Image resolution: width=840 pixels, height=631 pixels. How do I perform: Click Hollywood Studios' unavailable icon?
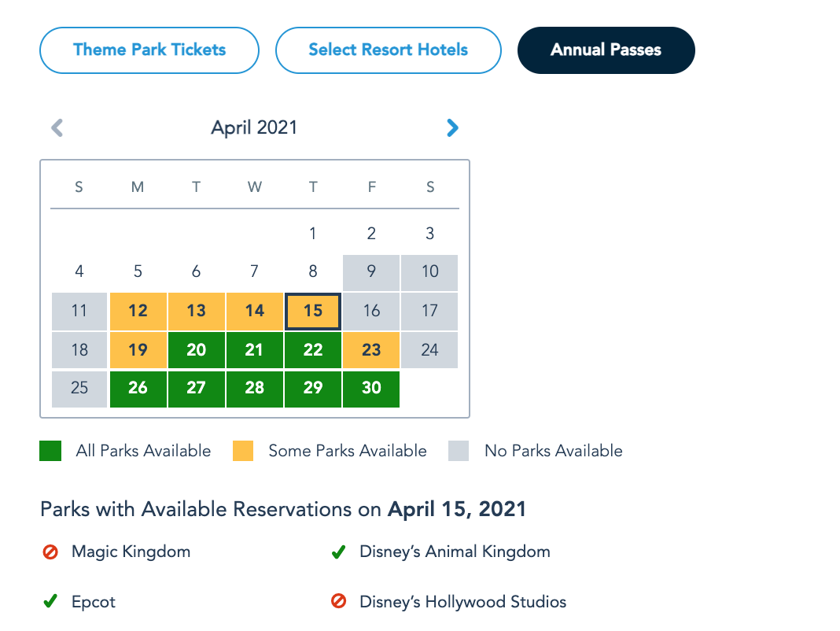(339, 603)
